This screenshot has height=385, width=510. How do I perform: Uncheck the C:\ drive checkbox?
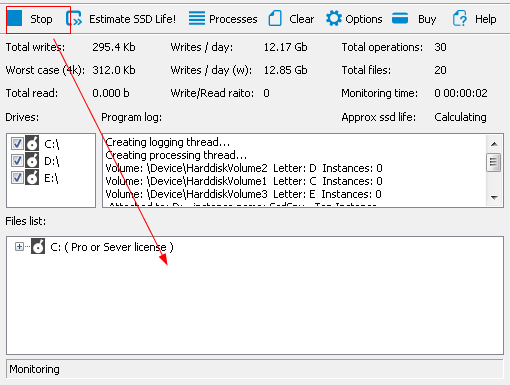17,144
